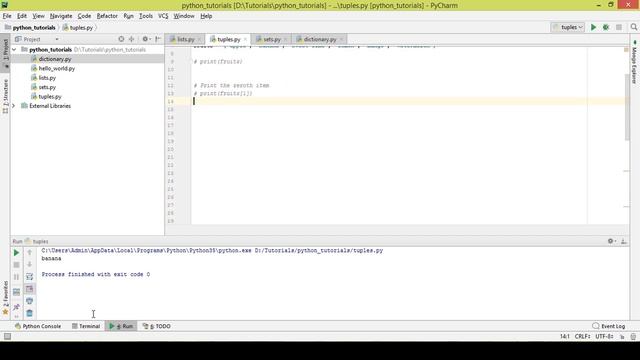This screenshot has height=360, width=640.
Task: Open the File menu
Action: [7, 16]
